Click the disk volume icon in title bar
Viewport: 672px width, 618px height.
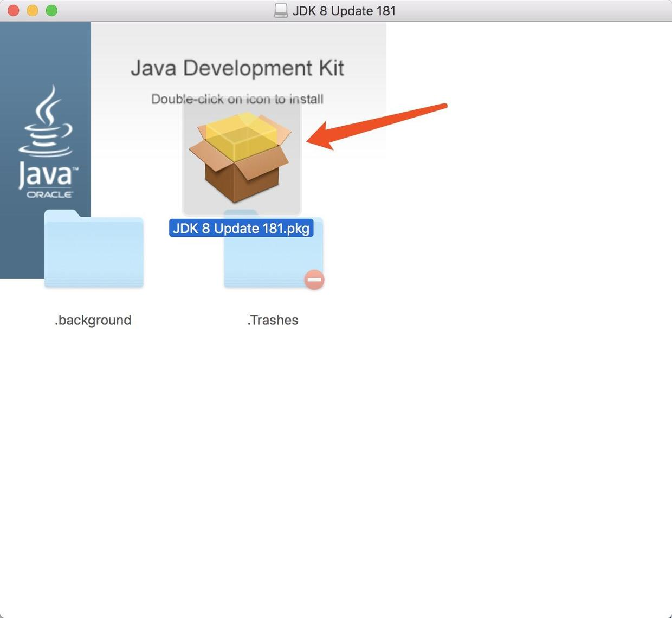click(281, 11)
